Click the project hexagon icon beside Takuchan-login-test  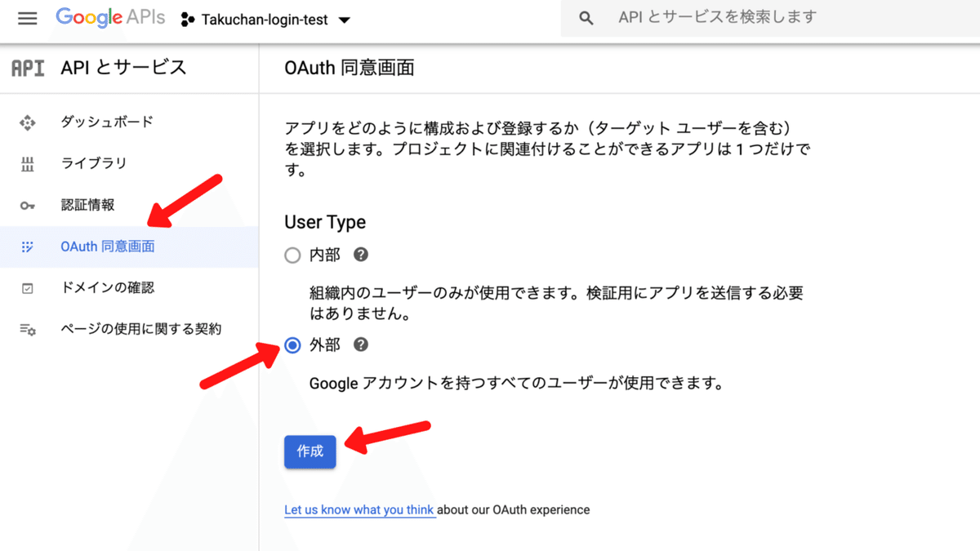[187, 20]
